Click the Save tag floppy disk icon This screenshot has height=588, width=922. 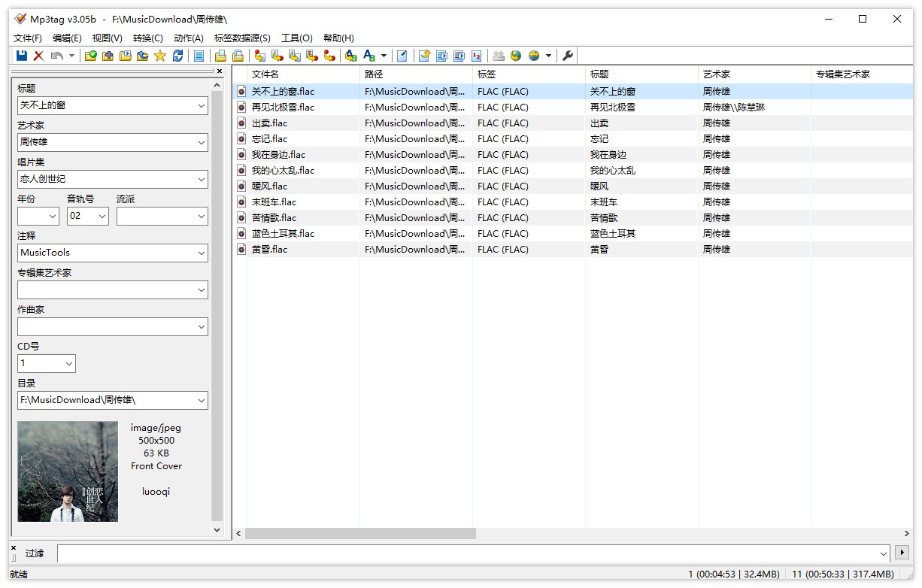tap(22, 56)
